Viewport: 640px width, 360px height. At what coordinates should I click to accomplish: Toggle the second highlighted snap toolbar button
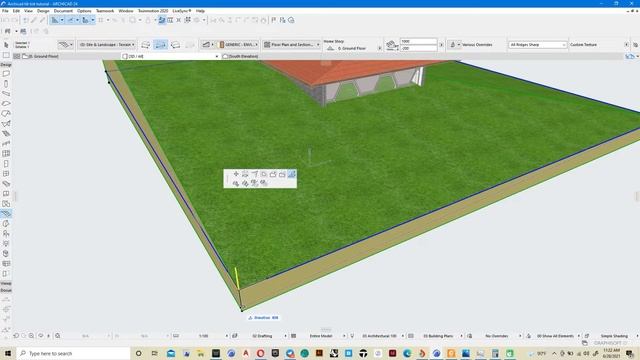click(x=70, y=20)
